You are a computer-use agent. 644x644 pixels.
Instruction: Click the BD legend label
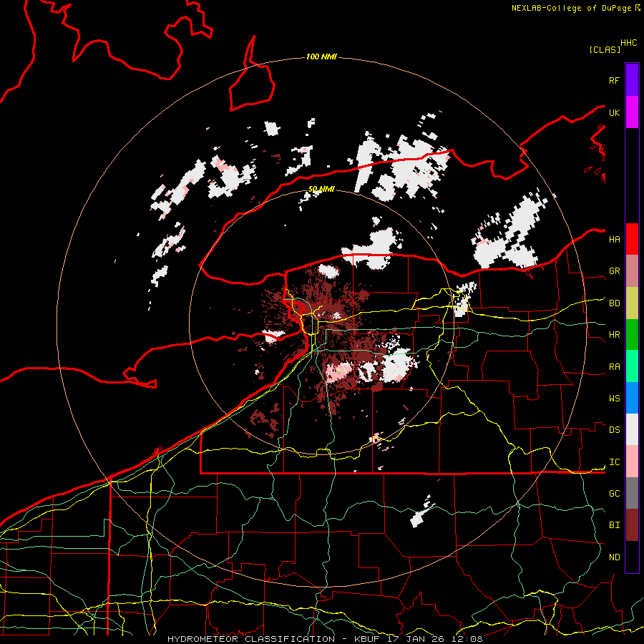(x=614, y=303)
